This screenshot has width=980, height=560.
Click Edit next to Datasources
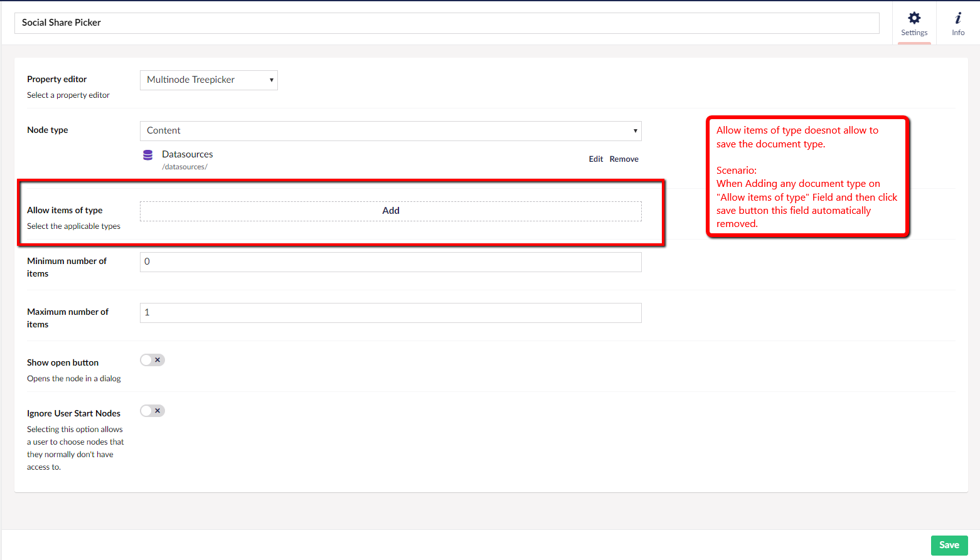(x=595, y=159)
